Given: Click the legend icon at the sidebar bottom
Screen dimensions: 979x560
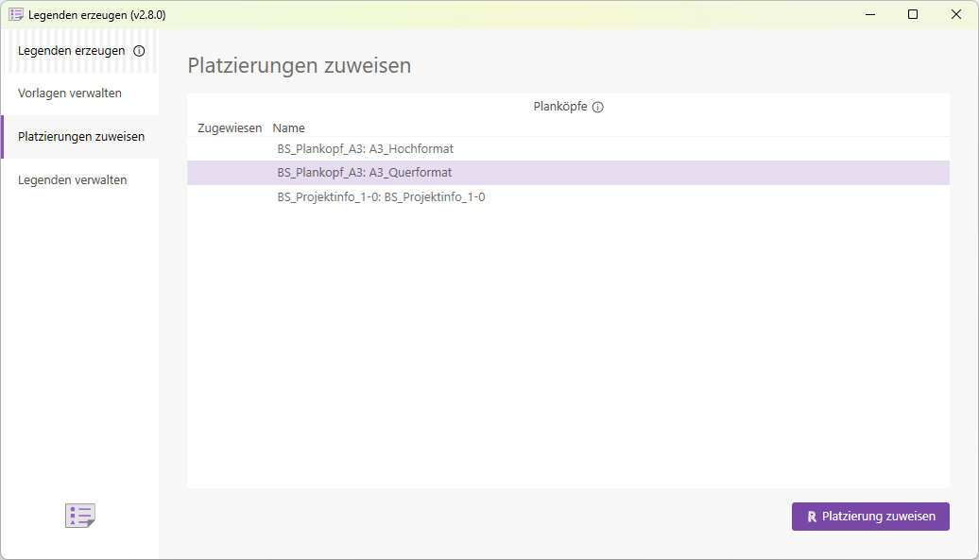Looking at the screenshot, I should (79, 516).
